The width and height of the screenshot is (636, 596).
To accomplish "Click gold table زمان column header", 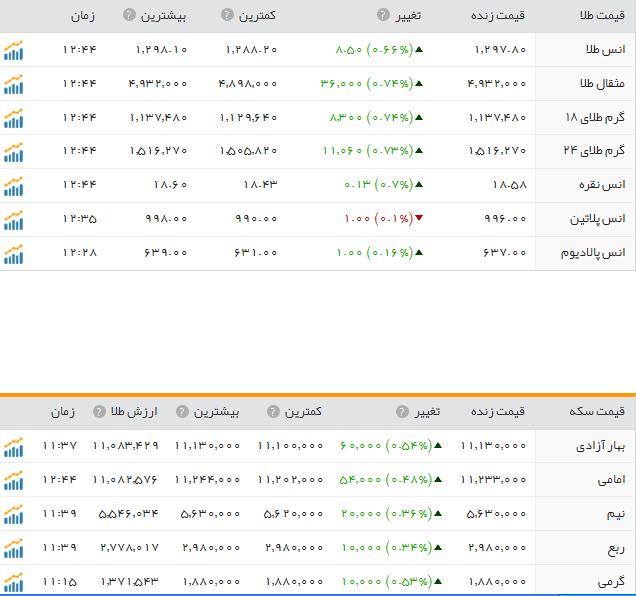I will click(83, 16).
